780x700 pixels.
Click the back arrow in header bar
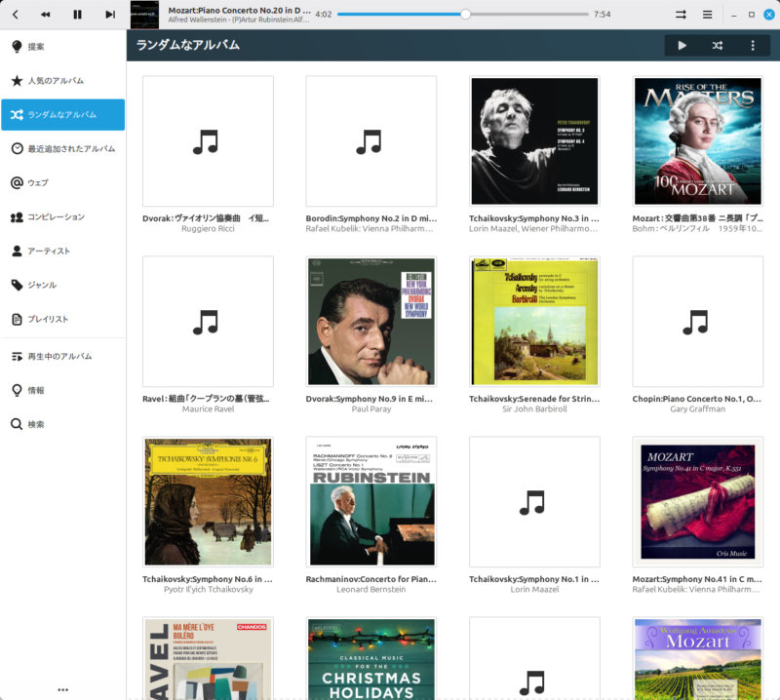(x=16, y=15)
